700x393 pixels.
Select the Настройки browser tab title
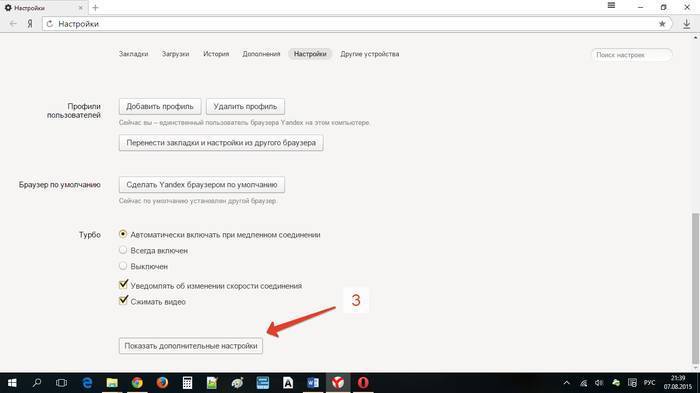pos(29,8)
